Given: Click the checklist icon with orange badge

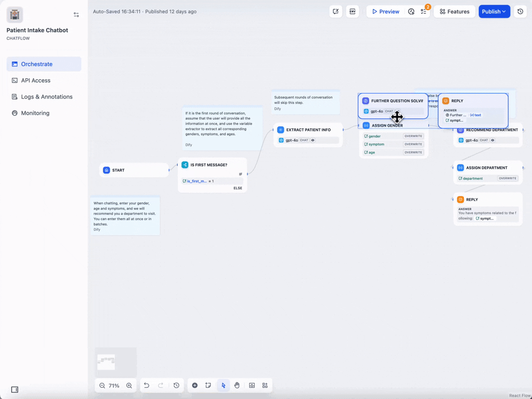Looking at the screenshot, I should click(424, 11).
